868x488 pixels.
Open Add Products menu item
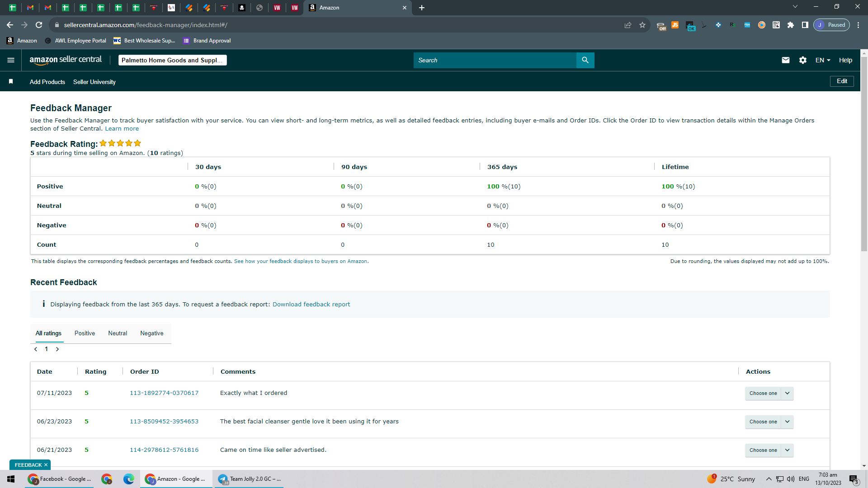(x=47, y=82)
